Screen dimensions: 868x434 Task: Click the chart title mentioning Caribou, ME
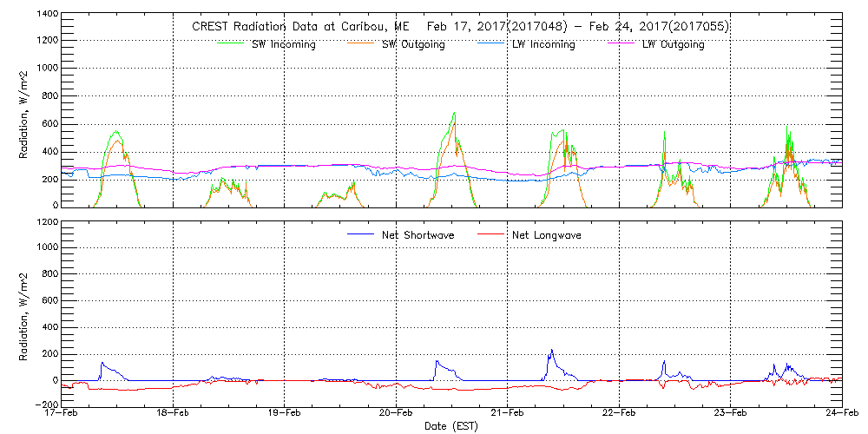460,26
